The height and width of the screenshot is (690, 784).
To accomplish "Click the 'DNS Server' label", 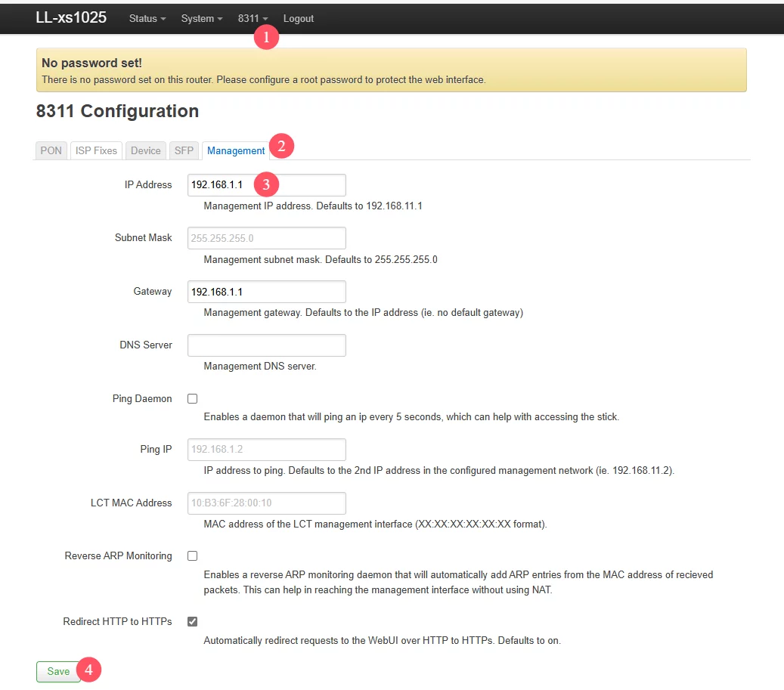I will click(x=145, y=345).
